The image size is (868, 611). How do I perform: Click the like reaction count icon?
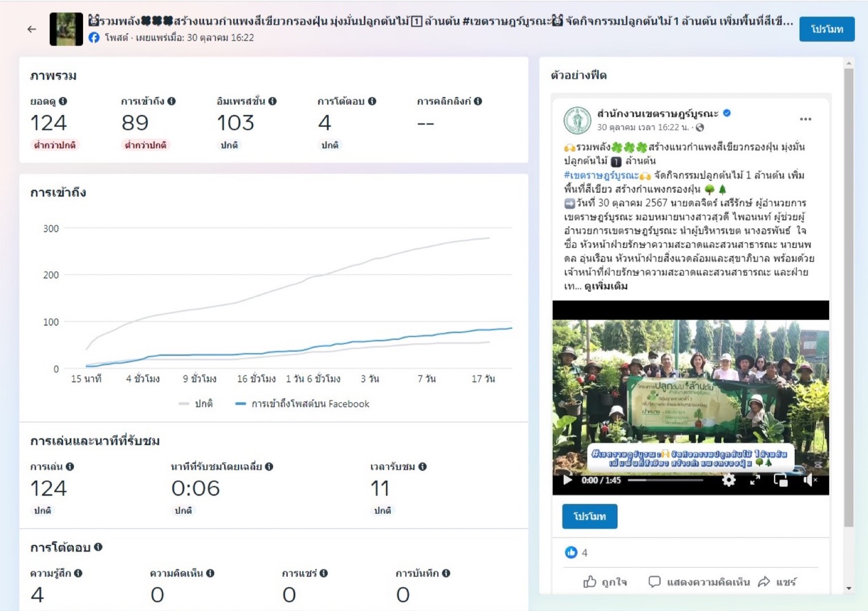coord(571,552)
